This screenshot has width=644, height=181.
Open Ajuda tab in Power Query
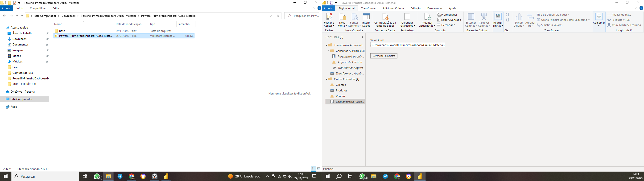pyautogui.click(x=453, y=8)
